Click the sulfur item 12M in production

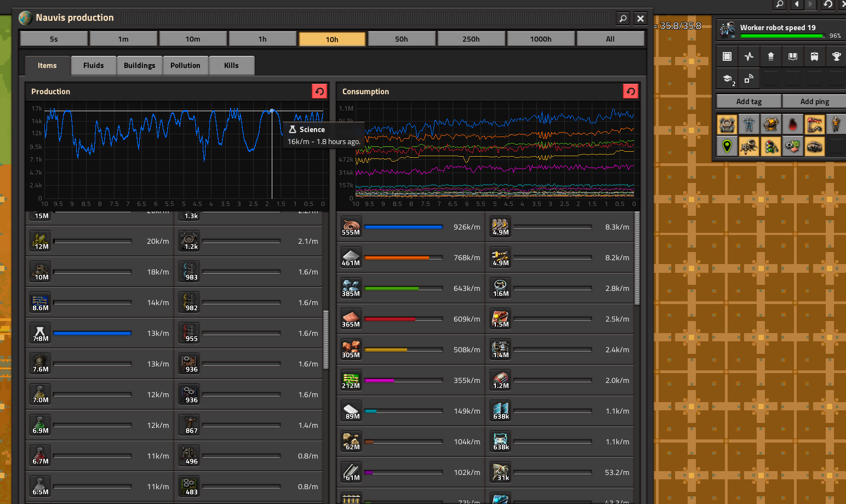coord(40,241)
